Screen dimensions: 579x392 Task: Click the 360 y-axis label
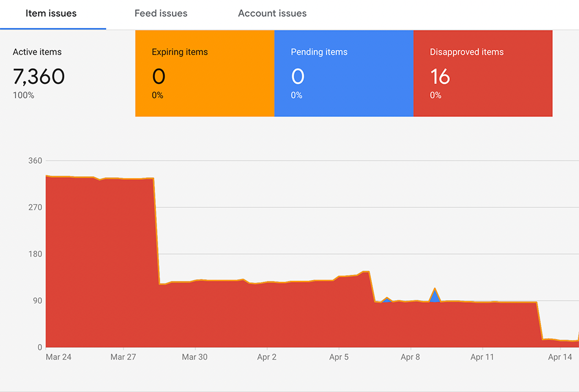35,160
